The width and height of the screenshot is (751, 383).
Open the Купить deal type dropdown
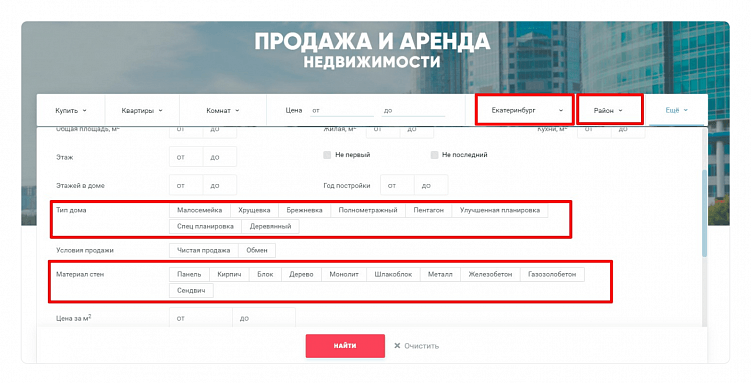click(x=71, y=111)
